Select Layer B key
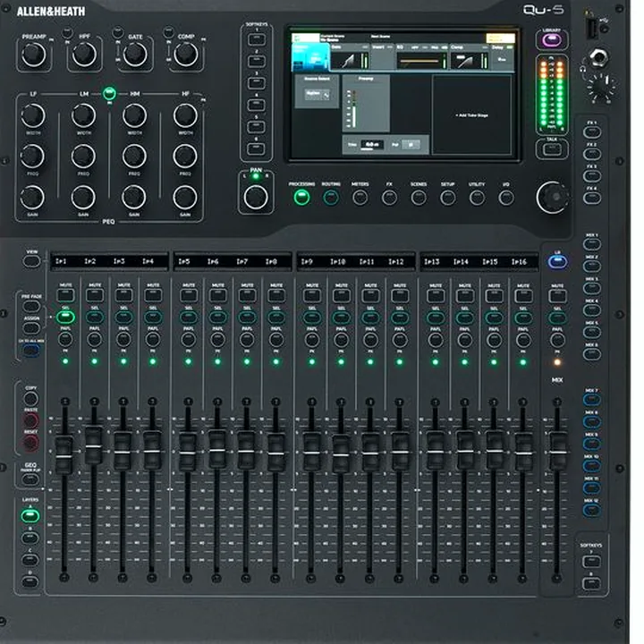 click(30, 538)
